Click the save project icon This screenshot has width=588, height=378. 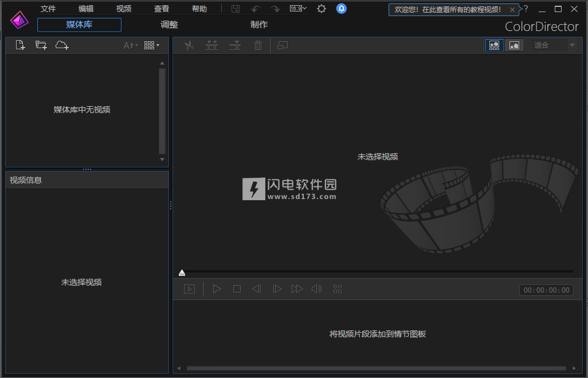click(236, 9)
